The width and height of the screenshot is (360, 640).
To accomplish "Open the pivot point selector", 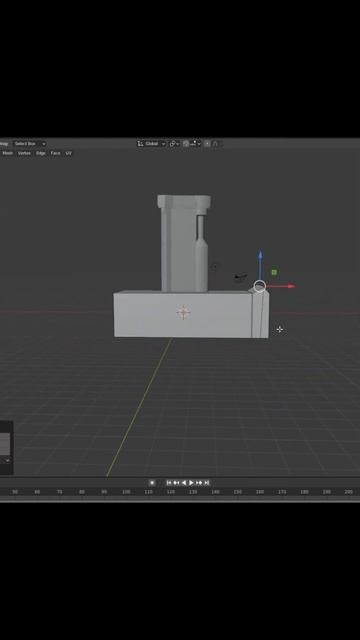I will 174,144.
